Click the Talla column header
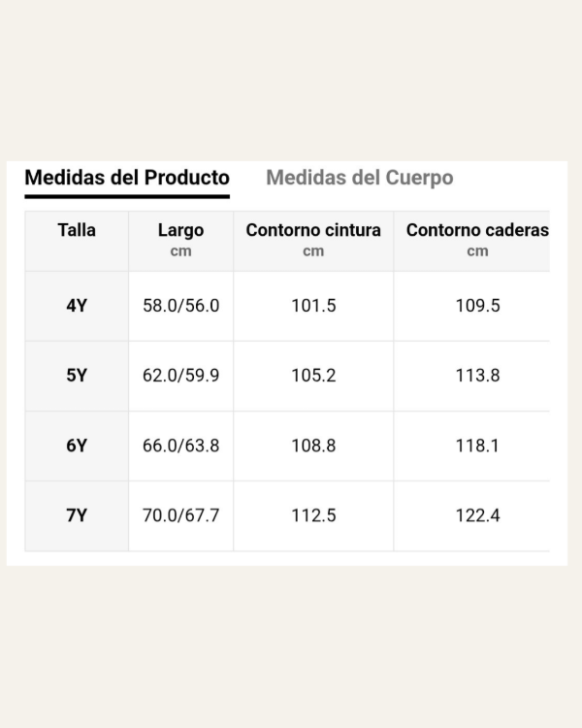 click(77, 231)
